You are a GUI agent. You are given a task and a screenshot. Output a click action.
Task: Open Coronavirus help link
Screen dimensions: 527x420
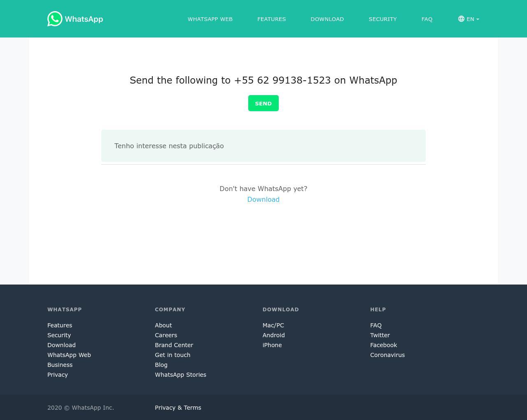(x=387, y=355)
